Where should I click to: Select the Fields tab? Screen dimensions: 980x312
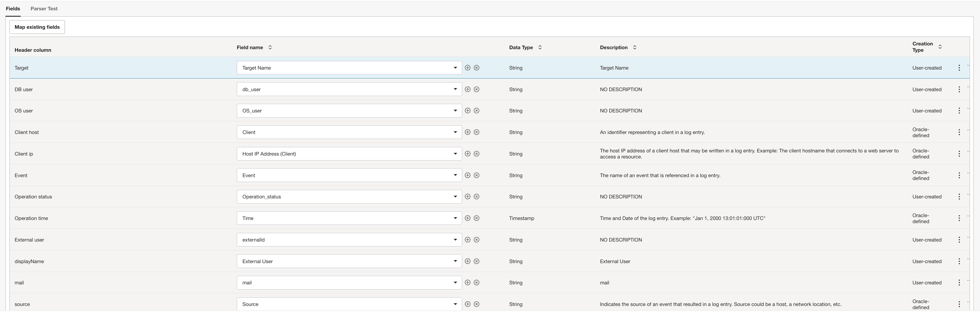click(13, 8)
